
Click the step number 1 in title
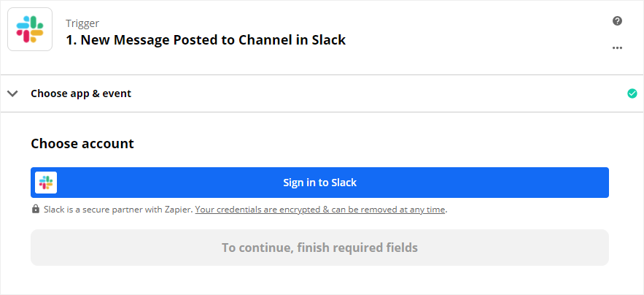tap(71, 40)
